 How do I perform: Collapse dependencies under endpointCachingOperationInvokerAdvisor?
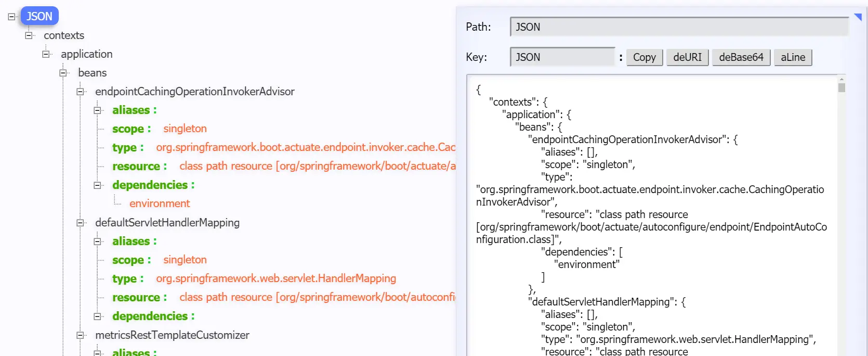pos(97,185)
